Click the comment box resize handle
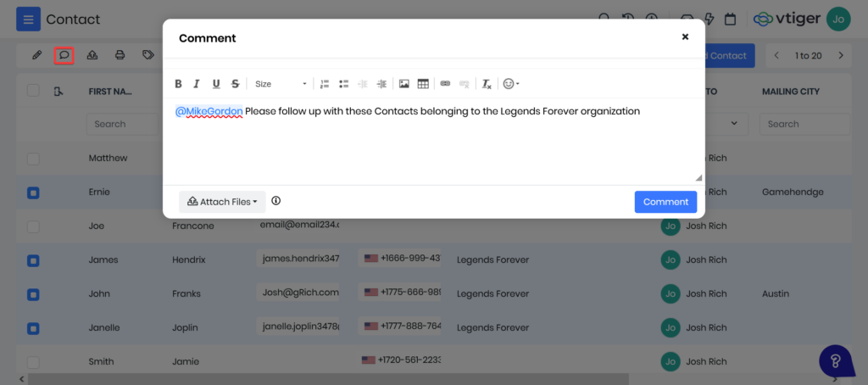The height and width of the screenshot is (385, 868). pyautogui.click(x=698, y=178)
